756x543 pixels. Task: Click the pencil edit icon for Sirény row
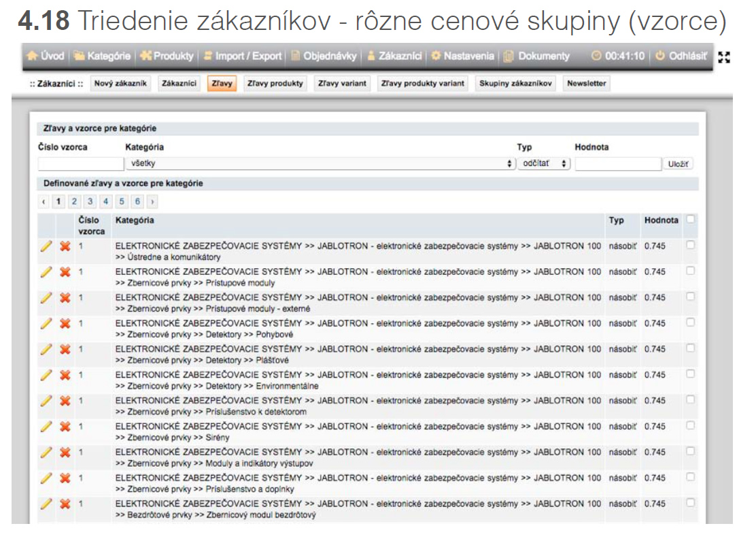click(x=46, y=427)
